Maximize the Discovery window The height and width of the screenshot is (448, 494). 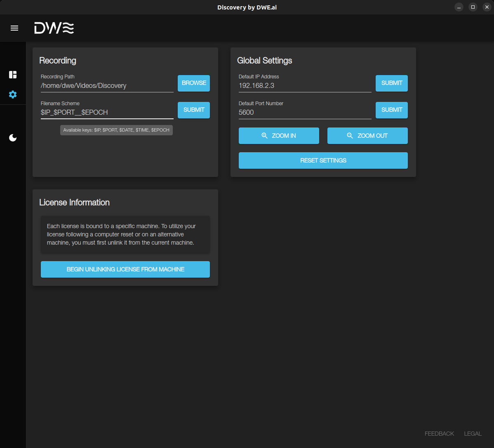point(473,7)
